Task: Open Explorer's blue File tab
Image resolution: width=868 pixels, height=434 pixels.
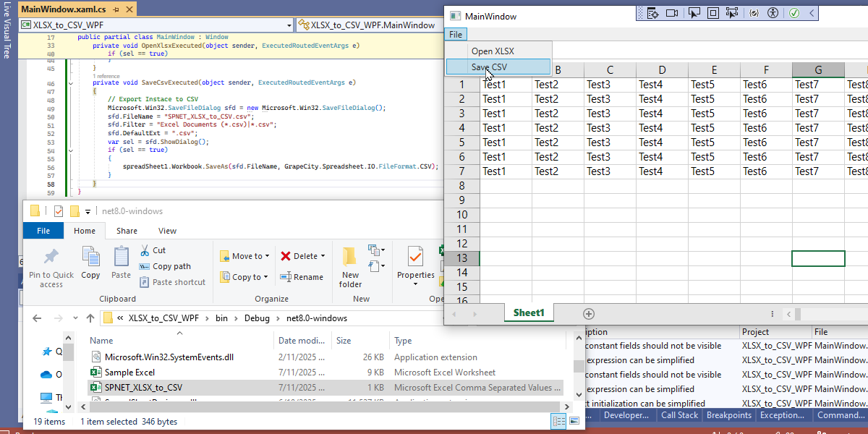Action: click(43, 231)
